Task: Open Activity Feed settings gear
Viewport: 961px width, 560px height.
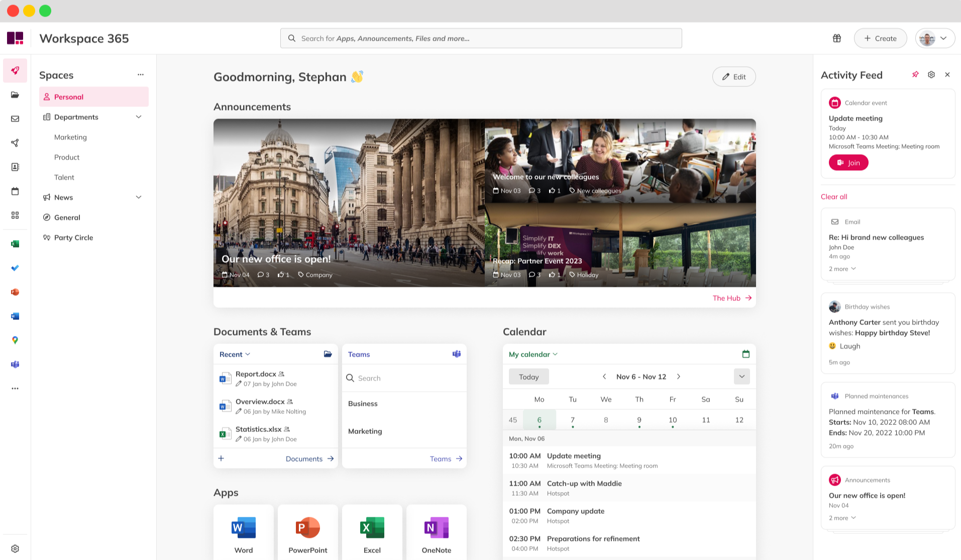Action: [x=931, y=74]
